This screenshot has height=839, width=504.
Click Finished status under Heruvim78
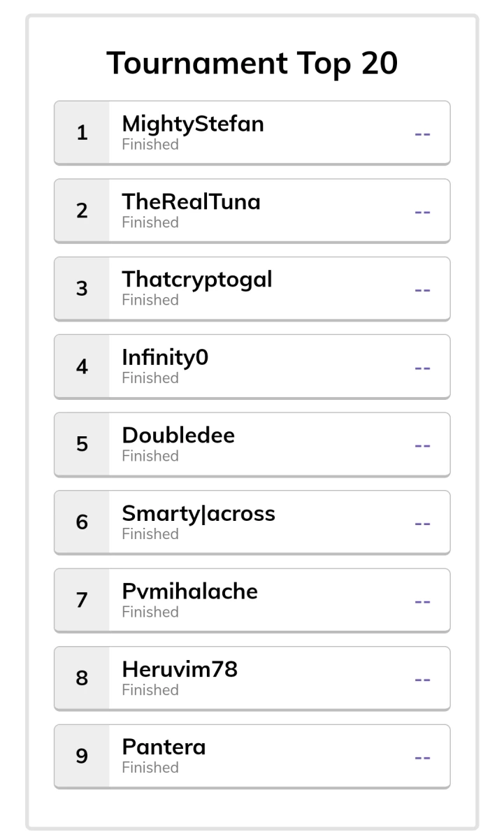(x=150, y=689)
